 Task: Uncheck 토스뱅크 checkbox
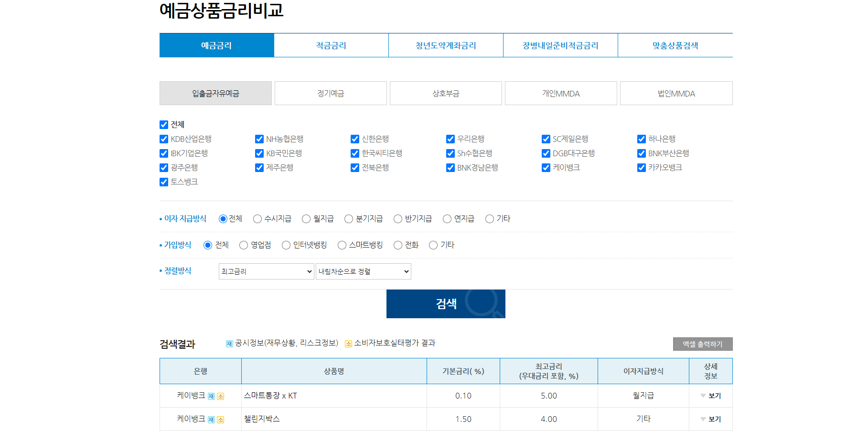pyautogui.click(x=164, y=182)
